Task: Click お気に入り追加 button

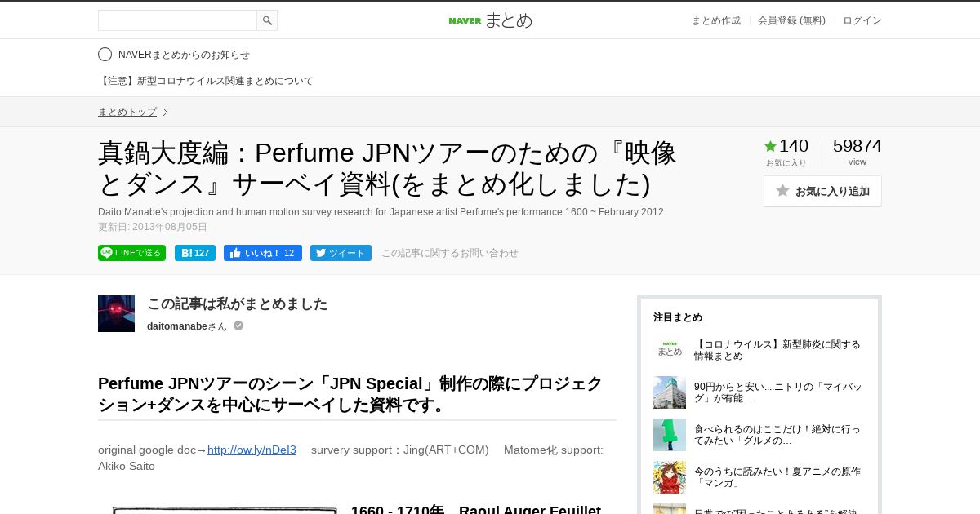Action: tap(822, 191)
